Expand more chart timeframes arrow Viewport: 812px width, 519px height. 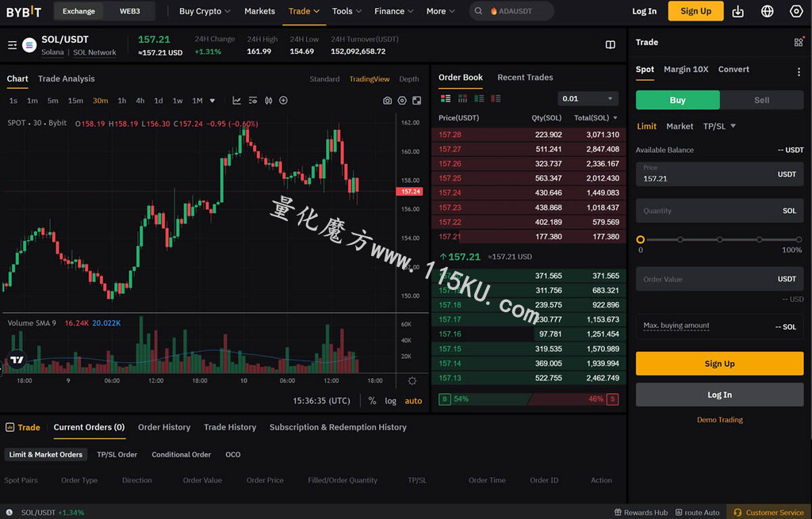click(x=212, y=101)
